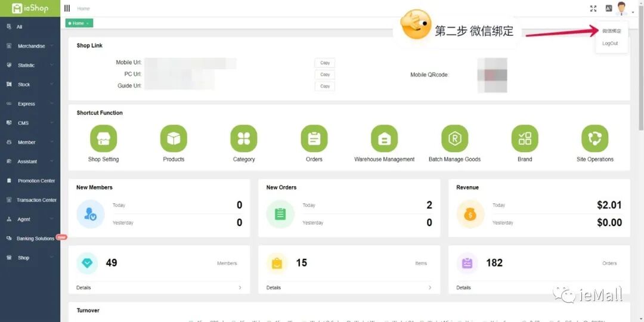Copy the PC Url
This screenshot has width=644, height=322.
pyautogui.click(x=325, y=75)
